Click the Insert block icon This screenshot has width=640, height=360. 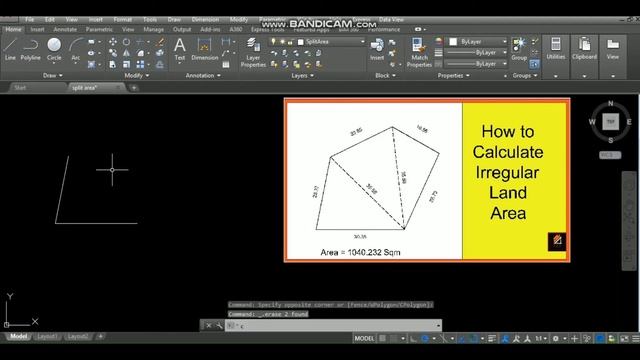(377, 49)
